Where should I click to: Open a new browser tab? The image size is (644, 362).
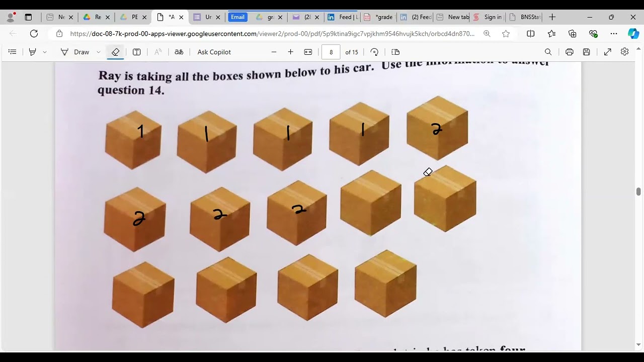click(x=552, y=17)
